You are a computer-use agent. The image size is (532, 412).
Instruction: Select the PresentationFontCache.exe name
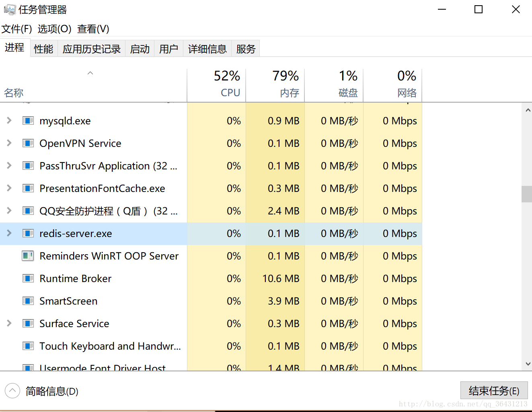coord(102,188)
